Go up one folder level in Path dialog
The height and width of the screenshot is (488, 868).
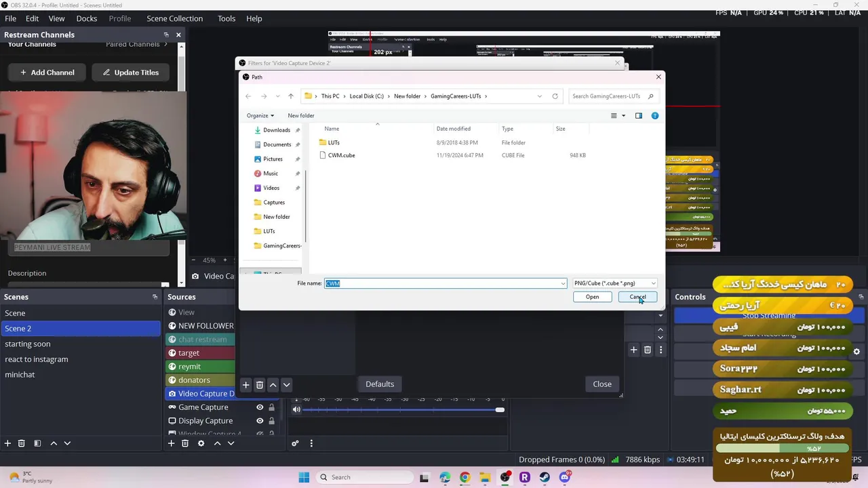[290, 96]
